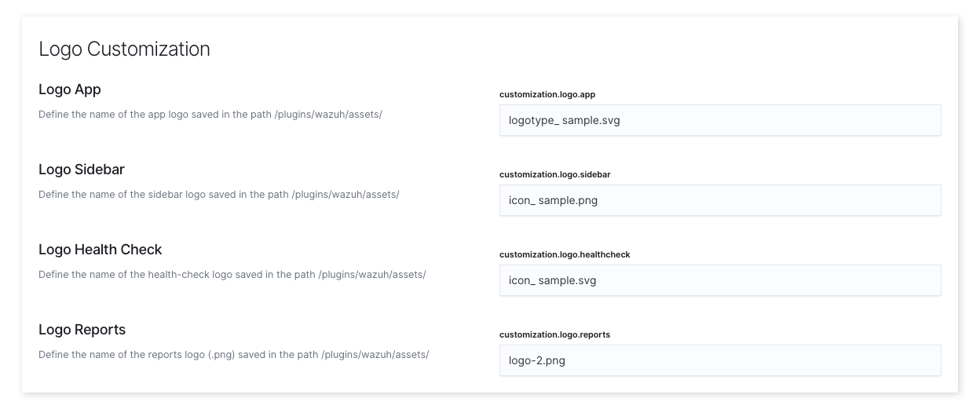Click the Logo Sidebar heading
This screenshot has width=980, height=409.
tap(82, 170)
